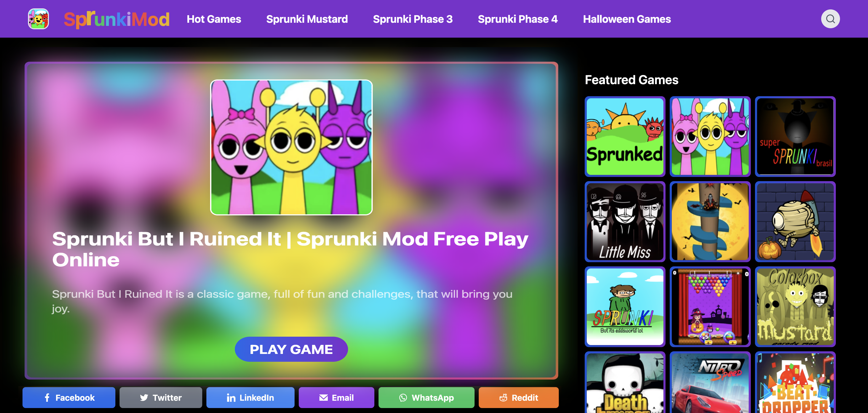868x413 pixels.
Task: Click the main Sprunki game cover image
Action: (291, 147)
